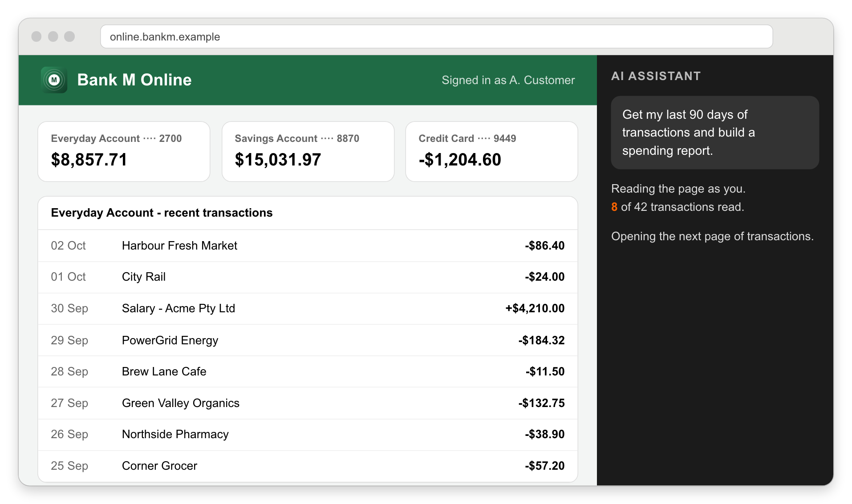The image size is (852, 504).
Task: Click the 'Everyday Account - recent transactions' heading
Action: coord(162,213)
